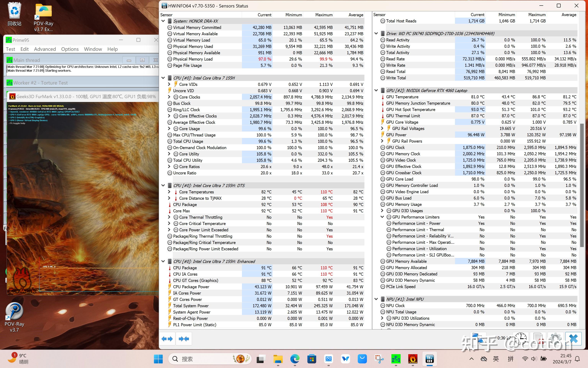This screenshot has height=368, width=588.
Task: Select the Total System Power row
Action: tap(265, 306)
